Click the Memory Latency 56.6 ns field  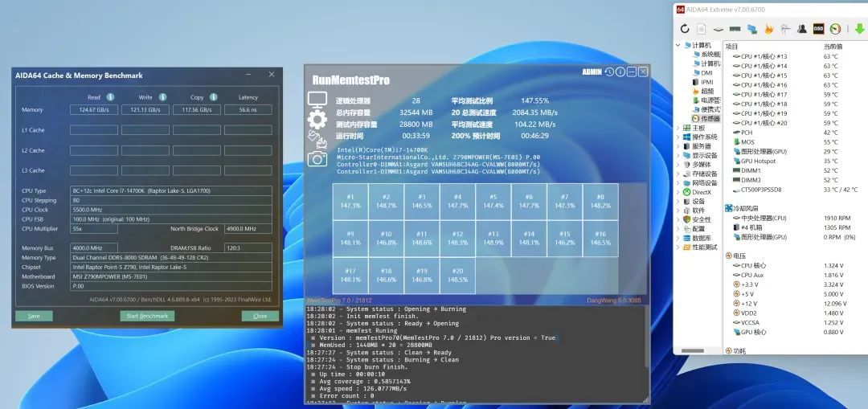coord(248,109)
